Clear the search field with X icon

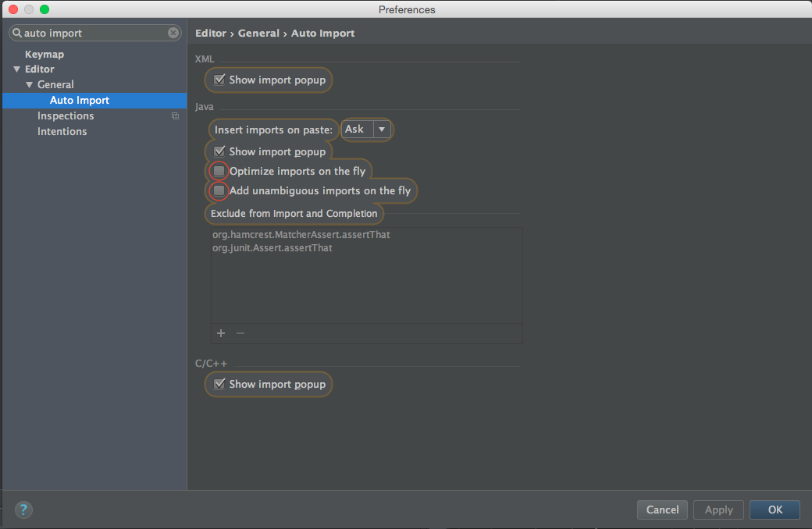[173, 33]
